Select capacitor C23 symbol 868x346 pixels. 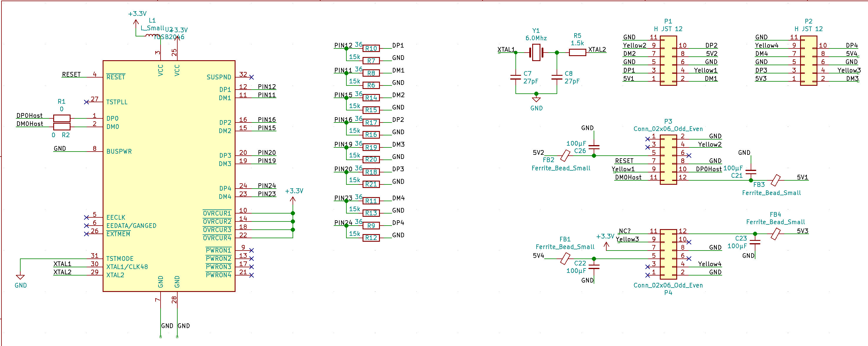click(x=755, y=242)
